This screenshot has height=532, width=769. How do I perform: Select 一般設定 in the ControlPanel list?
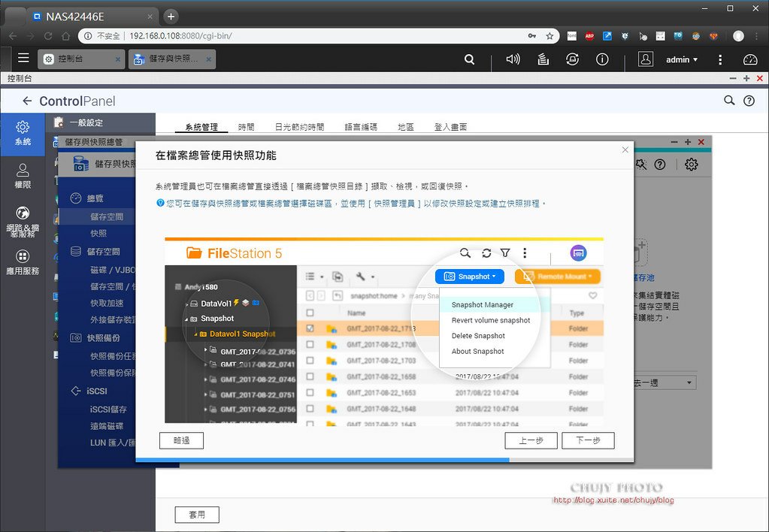click(101, 122)
